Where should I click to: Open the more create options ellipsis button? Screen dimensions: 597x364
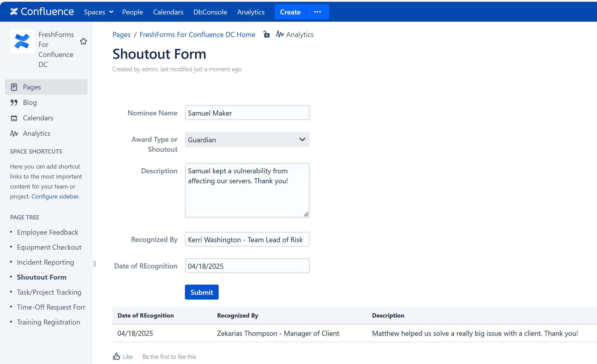317,12
